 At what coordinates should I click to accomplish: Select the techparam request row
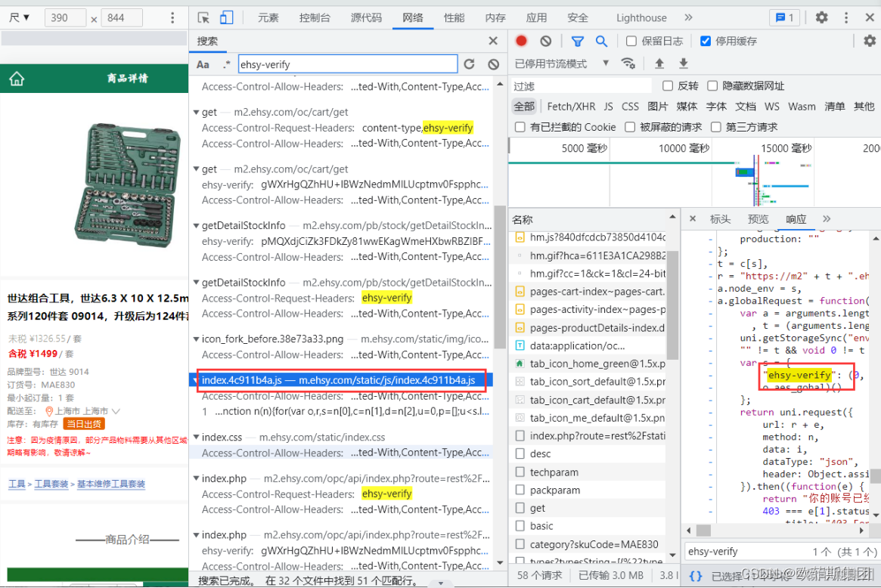pyautogui.click(x=588, y=472)
